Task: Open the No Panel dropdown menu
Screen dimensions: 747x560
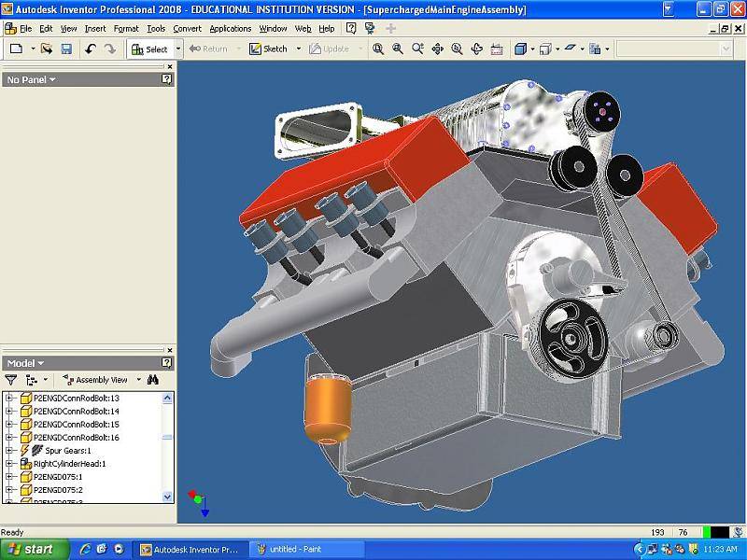Action: tap(31, 79)
